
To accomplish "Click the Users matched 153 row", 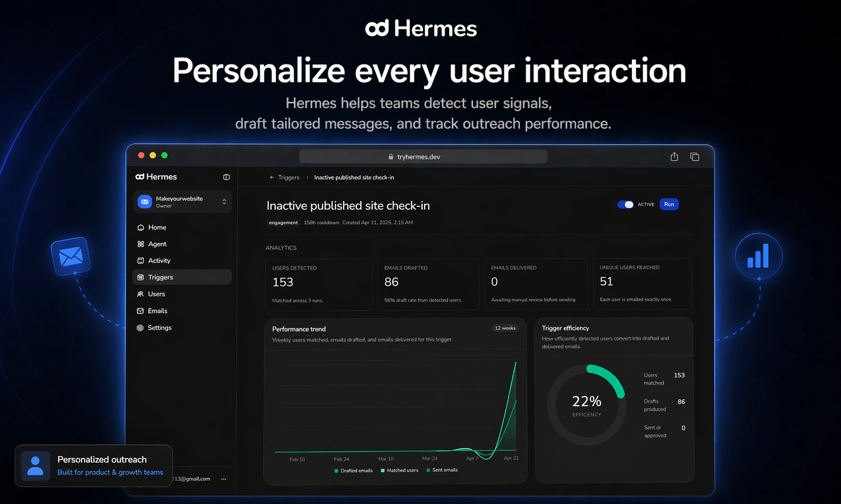I will tap(664, 379).
